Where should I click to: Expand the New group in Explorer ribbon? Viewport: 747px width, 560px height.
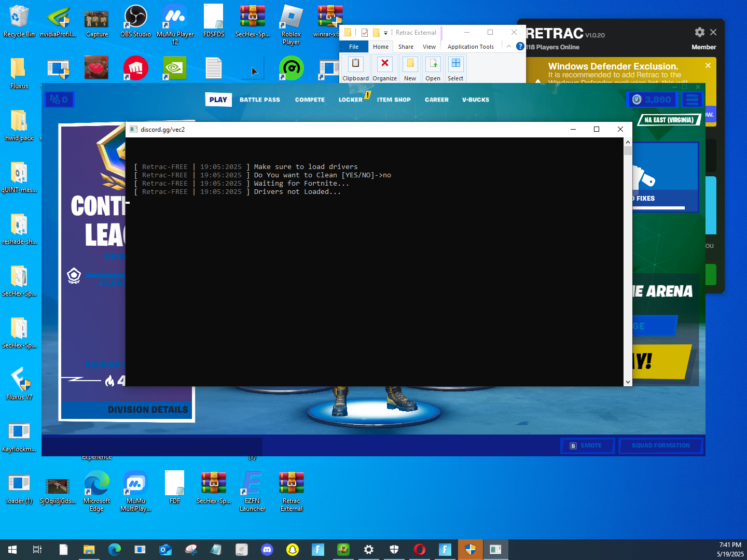pyautogui.click(x=410, y=69)
